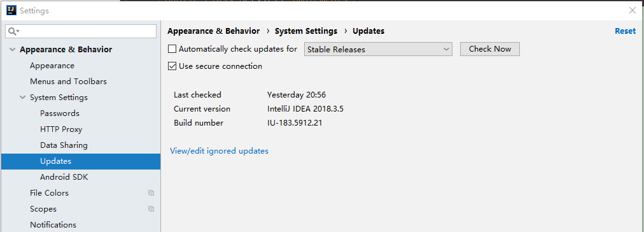The image size is (644, 232).
Task: Close the Settings dialog window
Action: [x=633, y=11]
